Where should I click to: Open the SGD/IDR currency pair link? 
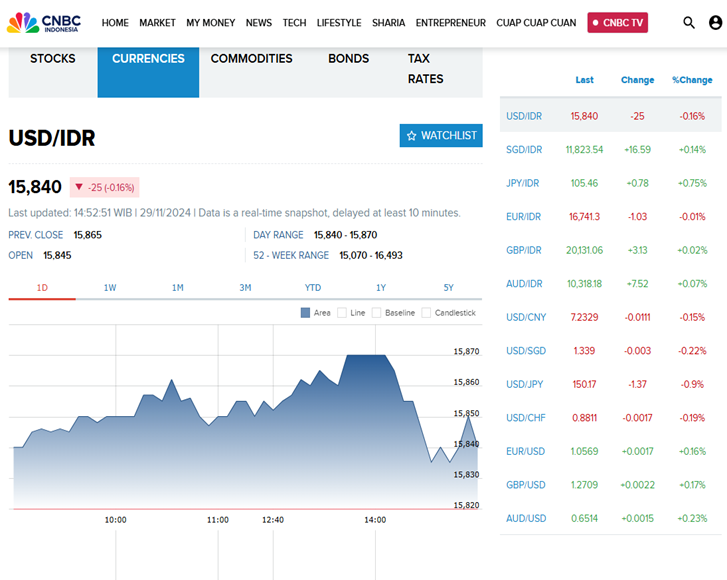524,150
